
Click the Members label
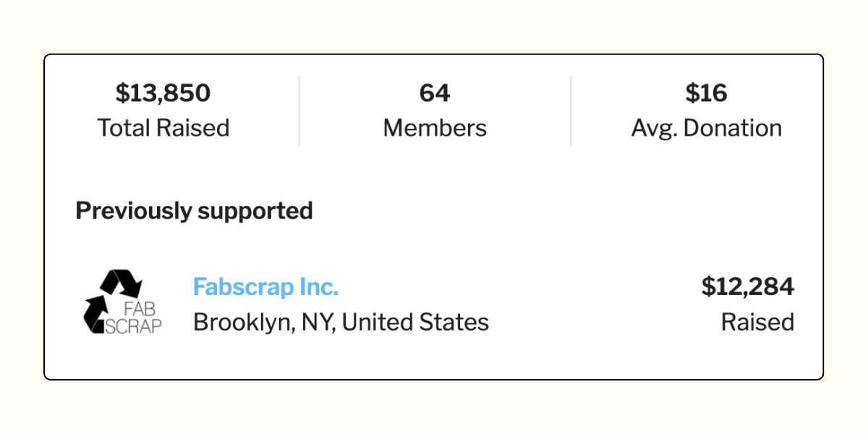(x=435, y=128)
